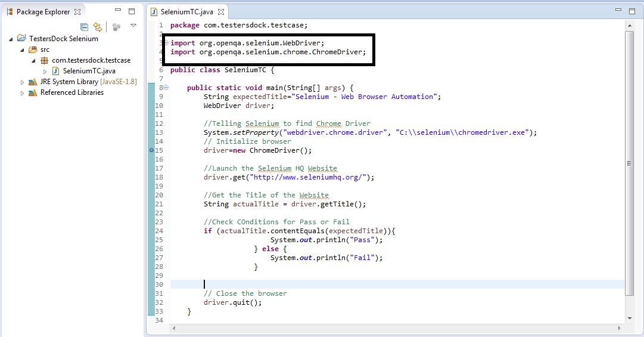This screenshot has height=337, width=644.
Task: Select Referenced Libraries label
Action: (x=72, y=92)
